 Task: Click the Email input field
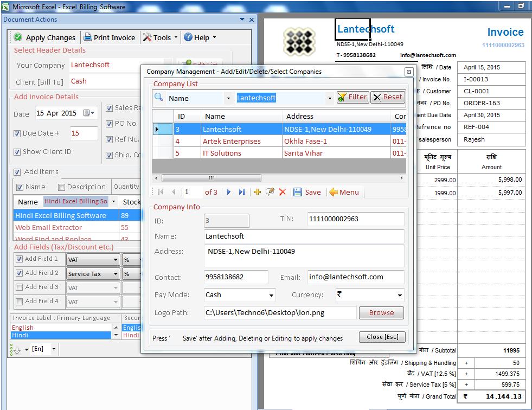point(356,277)
